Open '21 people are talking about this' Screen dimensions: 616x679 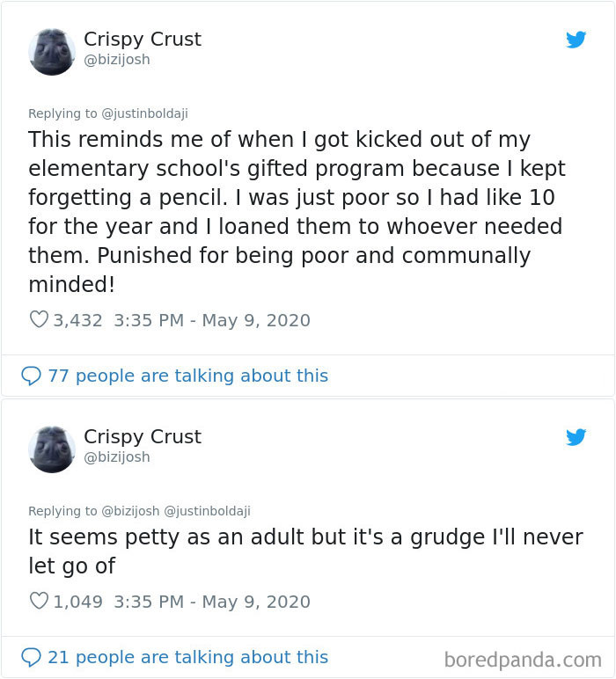point(187,658)
